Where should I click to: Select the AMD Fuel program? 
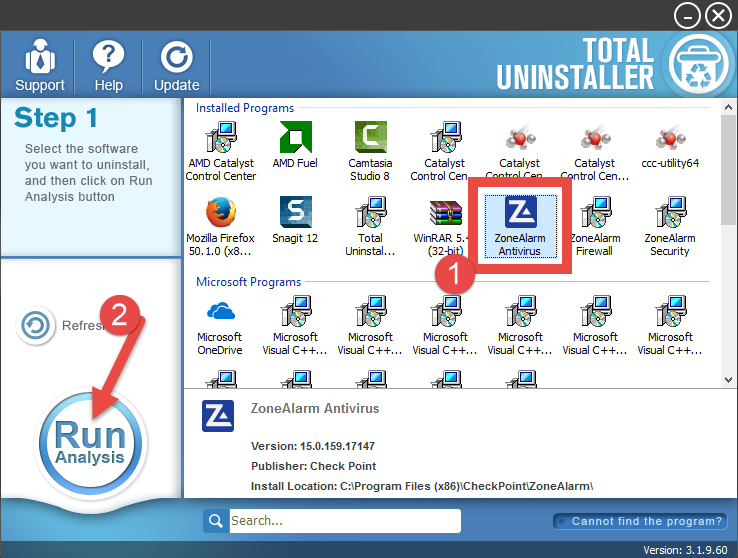(x=295, y=145)
